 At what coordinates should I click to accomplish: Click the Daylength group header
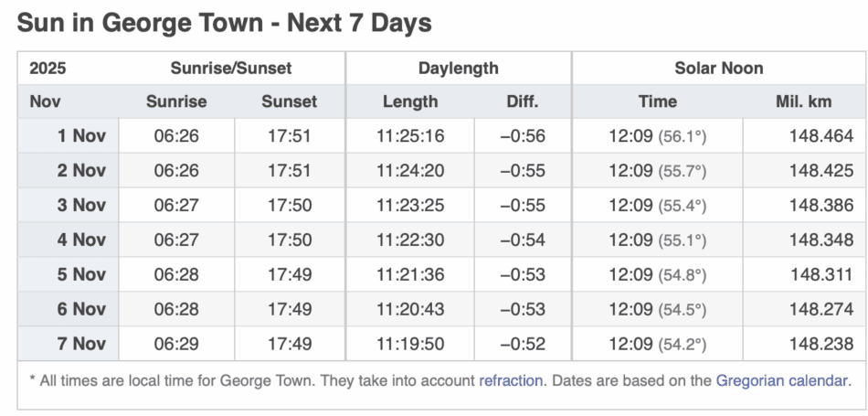[x=459, y=68]
